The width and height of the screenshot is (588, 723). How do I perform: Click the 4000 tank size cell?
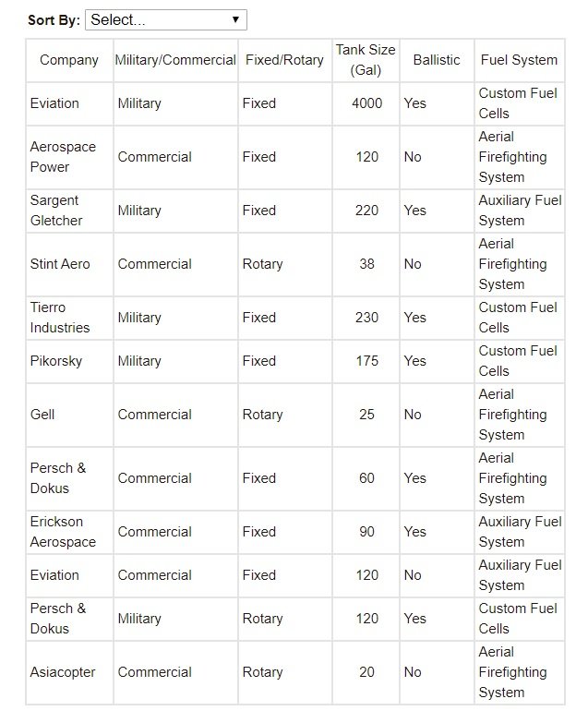(x=366, y=103)
